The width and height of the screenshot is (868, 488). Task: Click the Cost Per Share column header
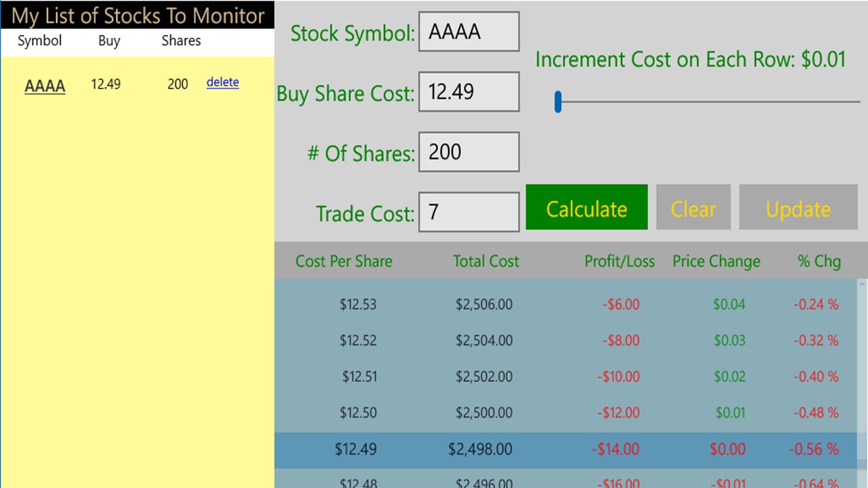click(344, 261)
